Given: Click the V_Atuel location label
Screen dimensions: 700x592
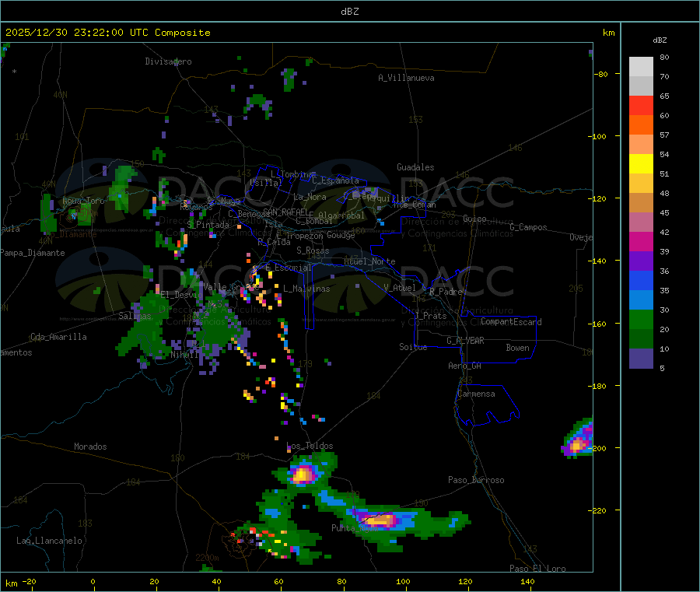Looking at the screenshot, I should (400, 288).
